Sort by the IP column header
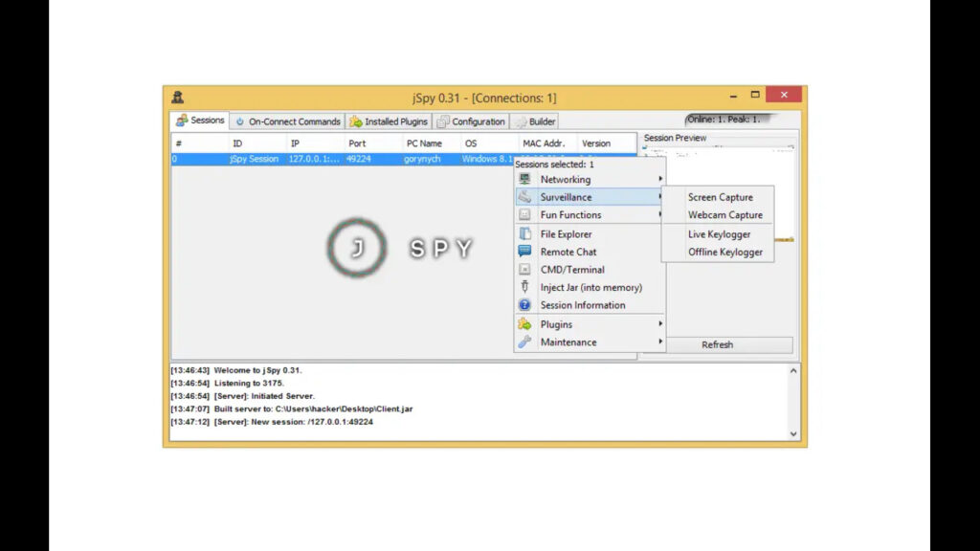This screenshot has height=551, width=980. pyautogui.click(x=314, y=143)
